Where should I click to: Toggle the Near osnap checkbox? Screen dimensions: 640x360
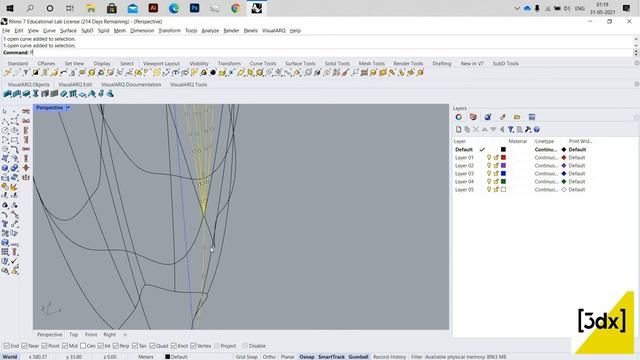(x=24, y=346)
